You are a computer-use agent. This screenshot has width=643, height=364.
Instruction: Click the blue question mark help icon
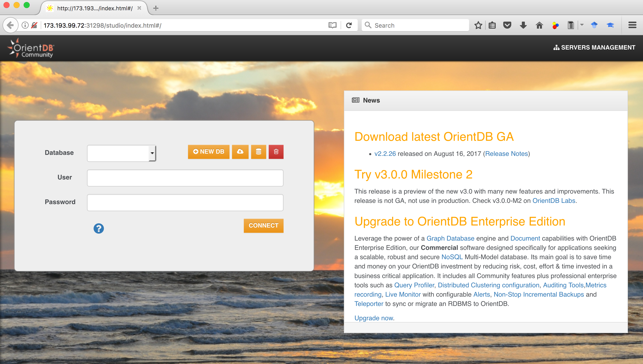[x=99, y=228]
